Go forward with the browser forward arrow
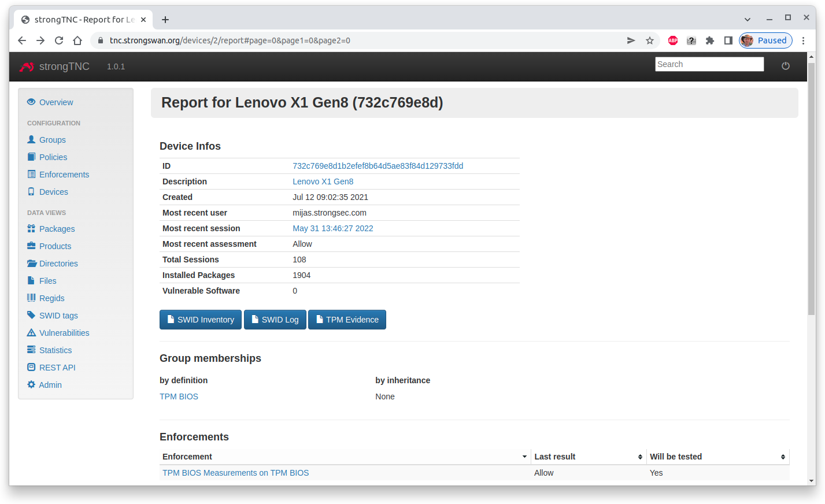Viewport: 825px width, 504px height. (40, 40)
